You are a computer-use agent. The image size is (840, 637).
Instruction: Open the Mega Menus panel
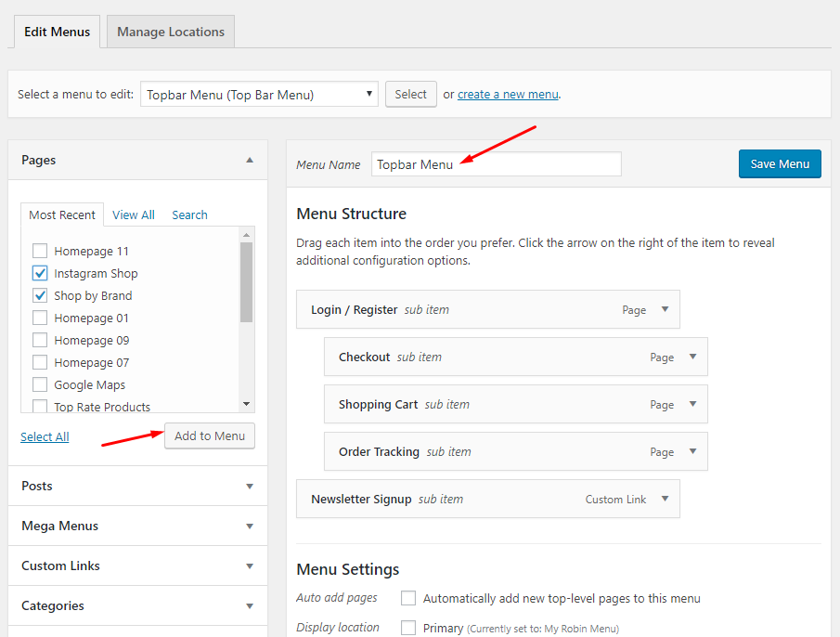click(249, 526)
